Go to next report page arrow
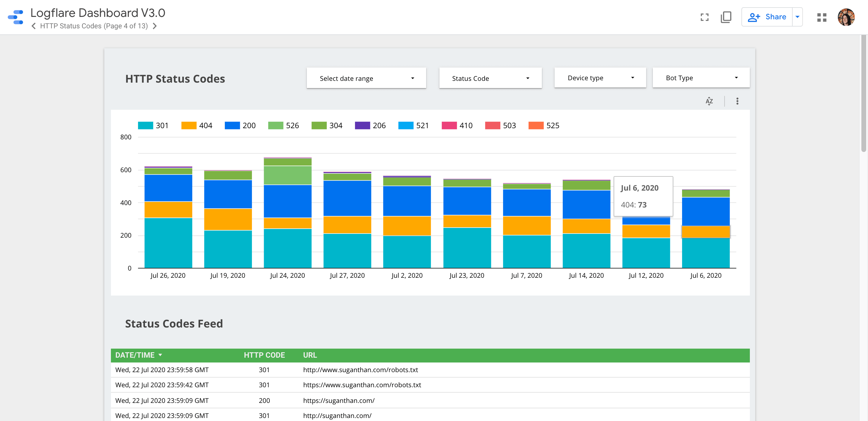The width and height of the screenshot is (868, 421). 155,26
